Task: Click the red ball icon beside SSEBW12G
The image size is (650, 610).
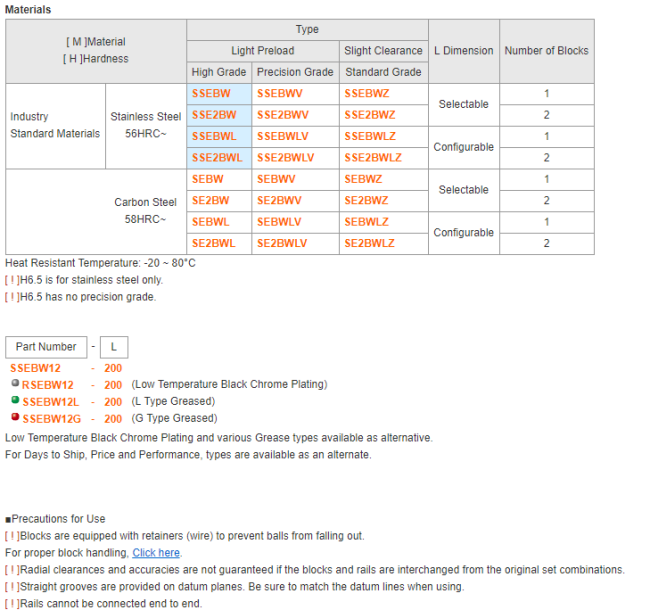Action: click(x=14, y=417)
